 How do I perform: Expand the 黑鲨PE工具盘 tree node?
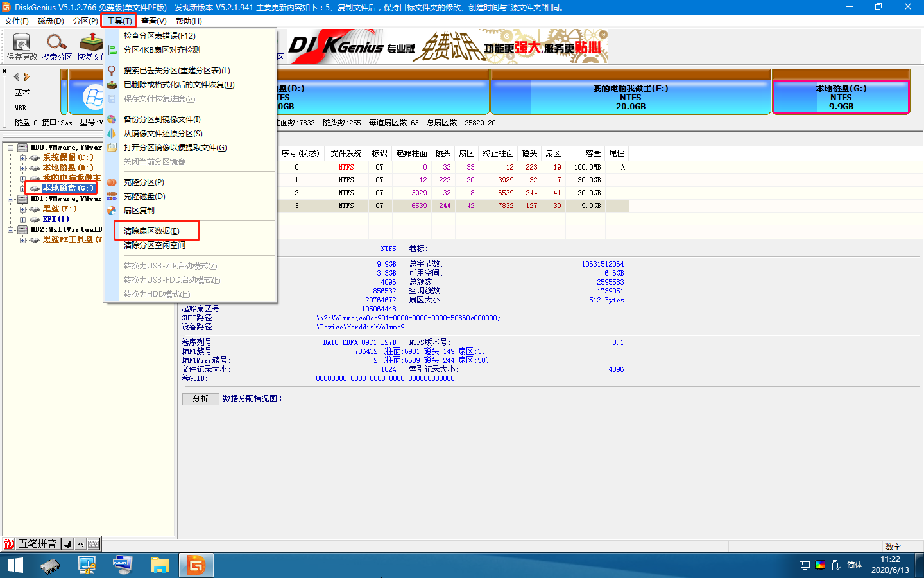pyautogui.click(x=22, y=240)
